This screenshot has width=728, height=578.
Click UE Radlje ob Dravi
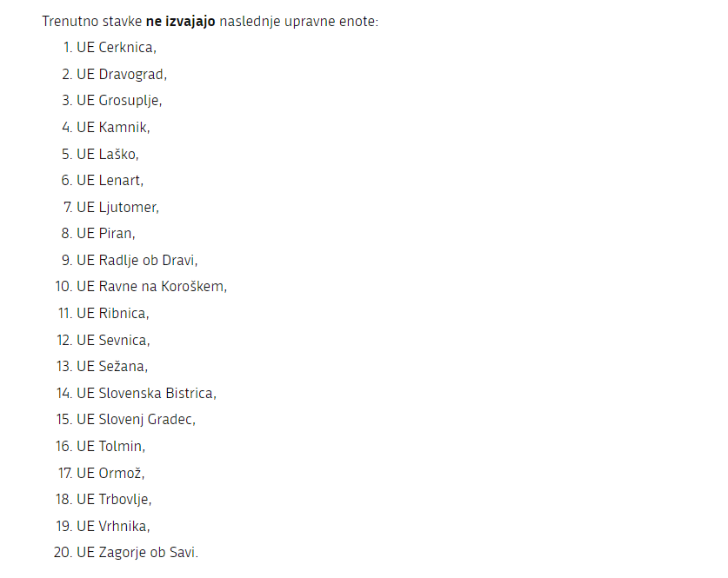(137, 260)
